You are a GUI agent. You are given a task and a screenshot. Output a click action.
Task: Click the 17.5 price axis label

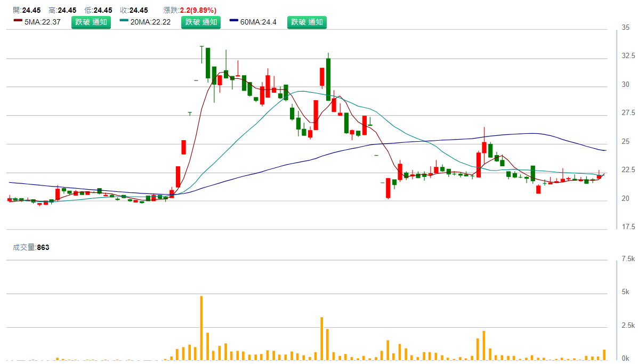(629, 227)
